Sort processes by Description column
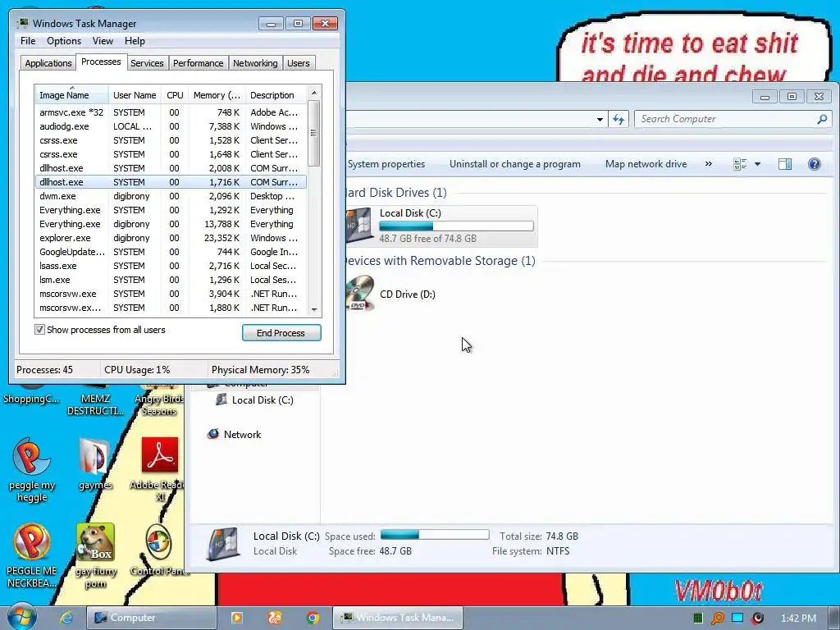Viewport: 840px width, 630px height. [x=276, y=95]
